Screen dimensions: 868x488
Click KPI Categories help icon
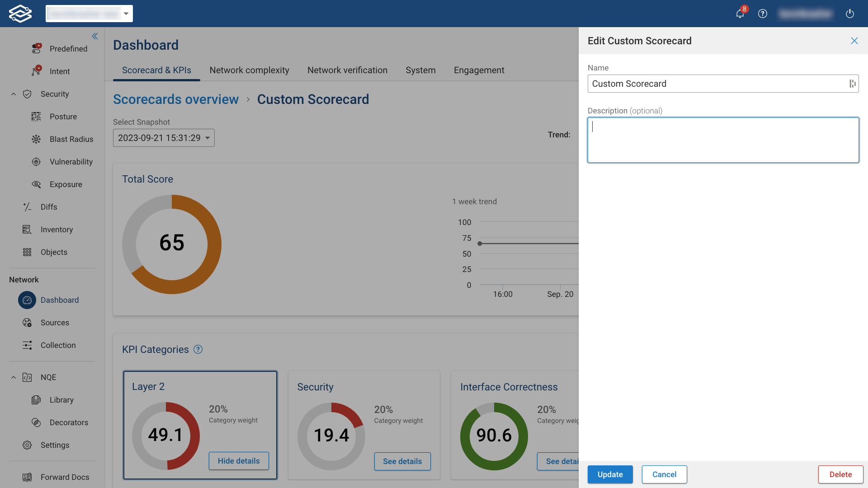coord(198,349)
